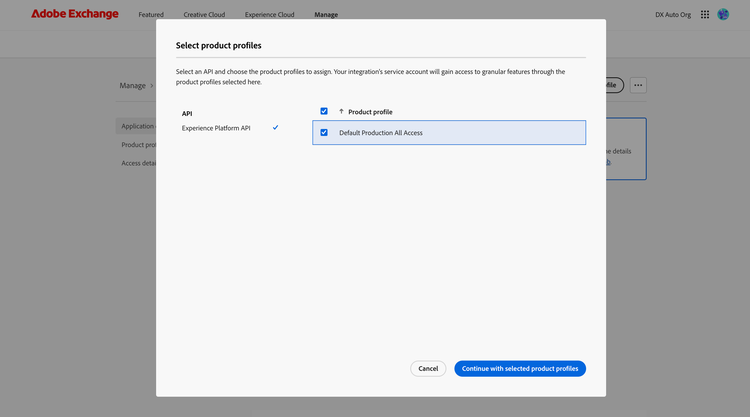Image resolution: width=750 pixels, height=417 pixels.
Task: Open Product profiles item in background sidebar
Action: (138, 145)
